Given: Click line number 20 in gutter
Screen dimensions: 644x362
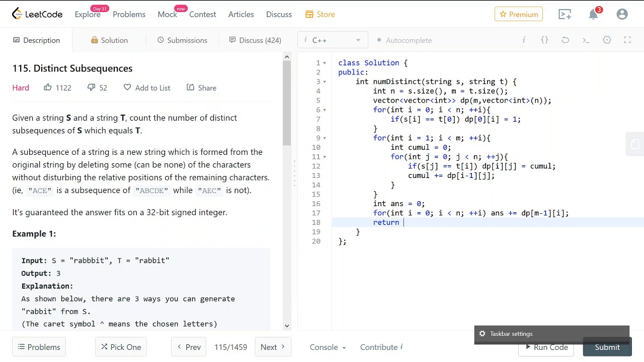Looking at the screenshot, I should [x=316, y=241].
